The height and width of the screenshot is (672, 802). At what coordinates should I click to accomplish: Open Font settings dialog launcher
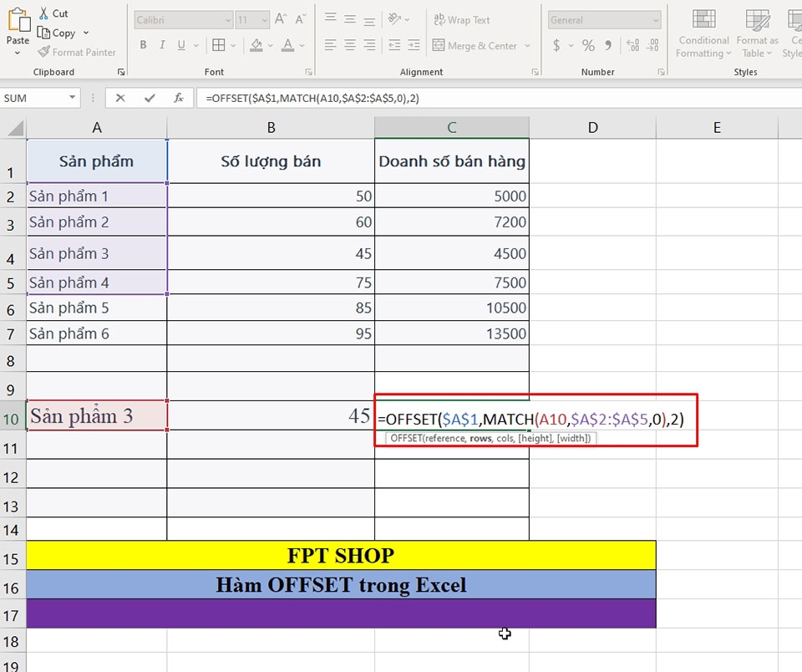click(309, 72)
